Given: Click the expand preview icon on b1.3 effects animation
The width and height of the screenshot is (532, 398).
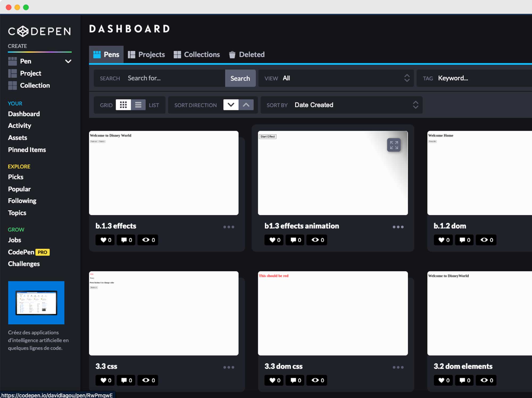Looking at the screenshot, I should 394,145.
